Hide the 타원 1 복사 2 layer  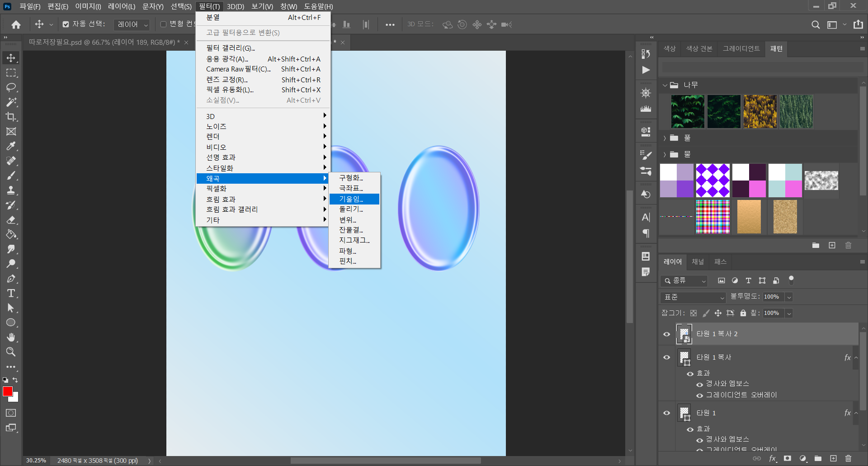(667, 334)
